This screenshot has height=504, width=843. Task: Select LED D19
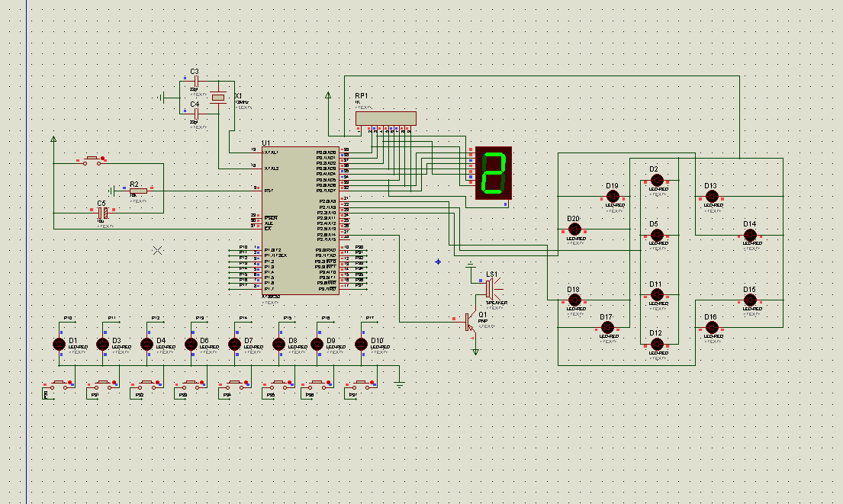pos(613,197)
